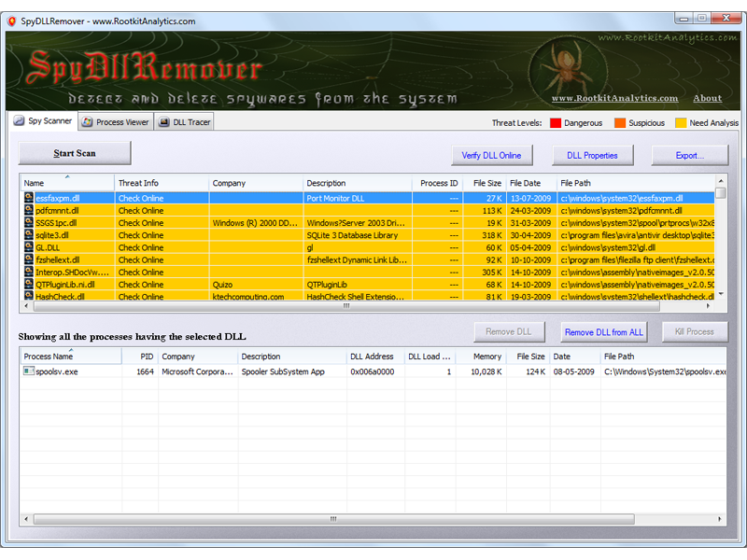Click Remove DLL from ALL button
Image resolution: width=747 pixels, height=560 pixels.
click(x=603, y=332)
